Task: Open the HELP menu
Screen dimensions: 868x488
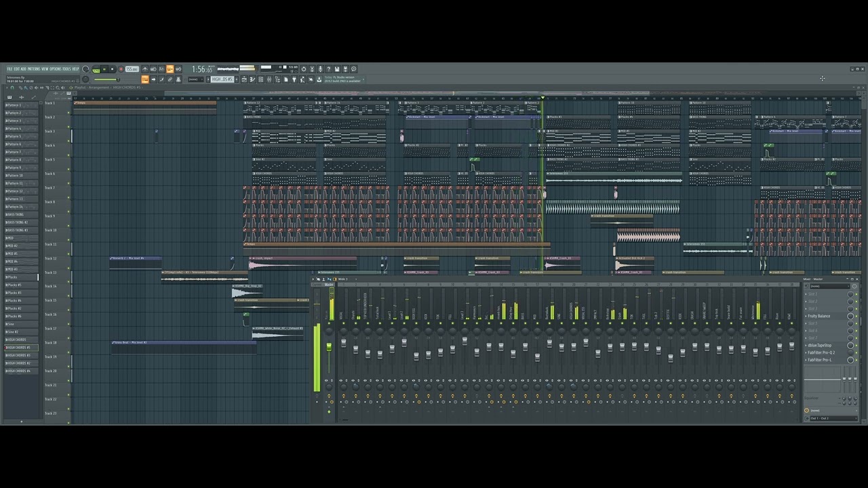Action: (x=75, y=68)
